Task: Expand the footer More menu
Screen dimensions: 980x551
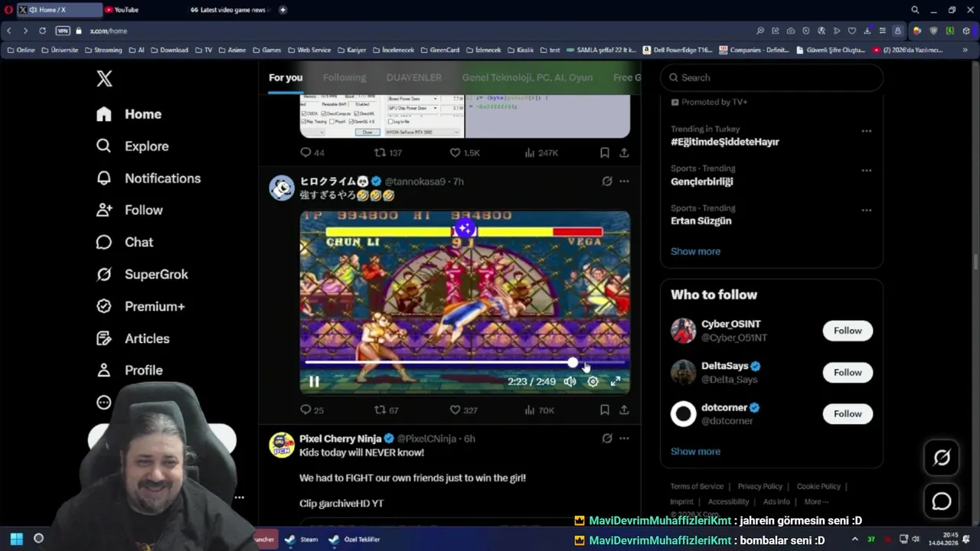Action: click(816, 502)
